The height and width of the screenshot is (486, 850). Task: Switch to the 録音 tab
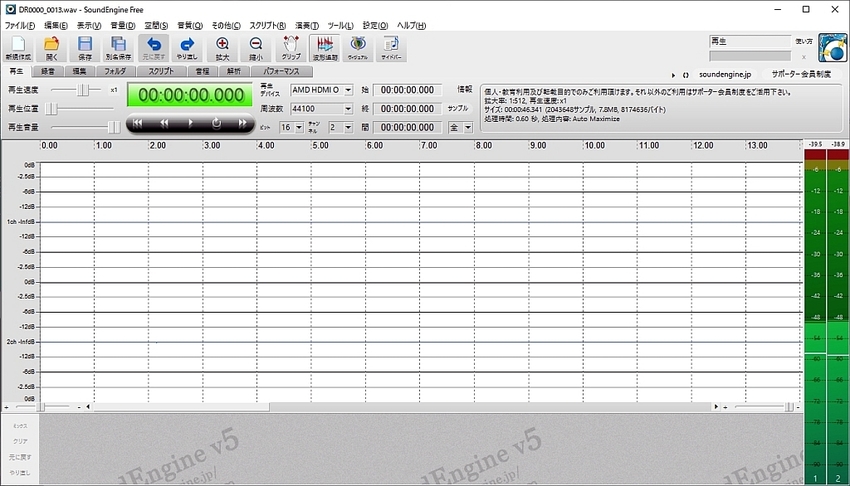(48, 71)
